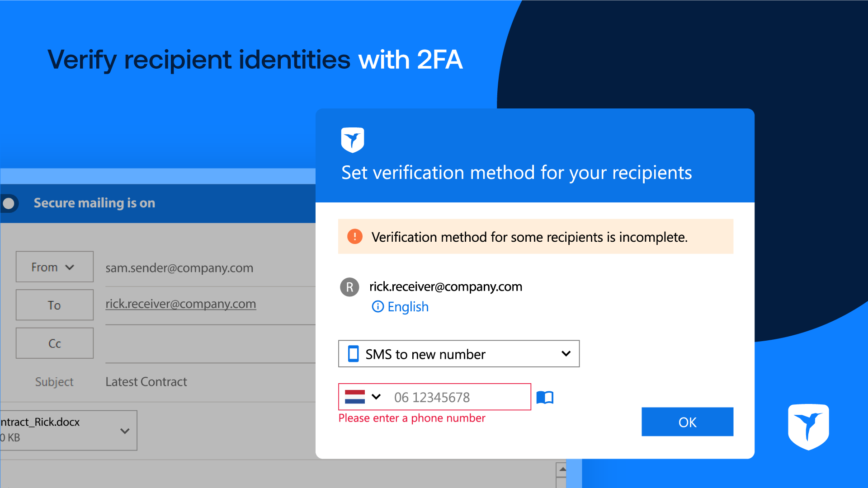Open the address book icon beside phone field

click(x=545, y=398)
